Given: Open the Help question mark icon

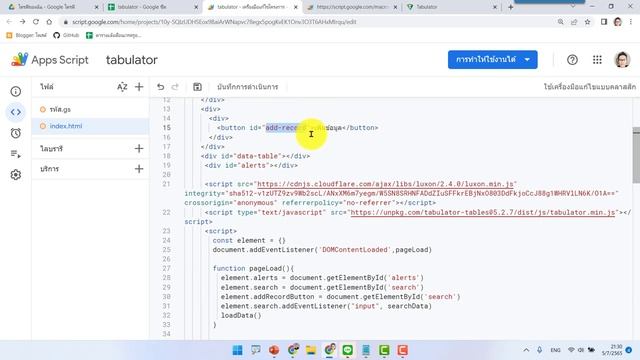Looking at the screenshot, I should (x=572, y=60).
